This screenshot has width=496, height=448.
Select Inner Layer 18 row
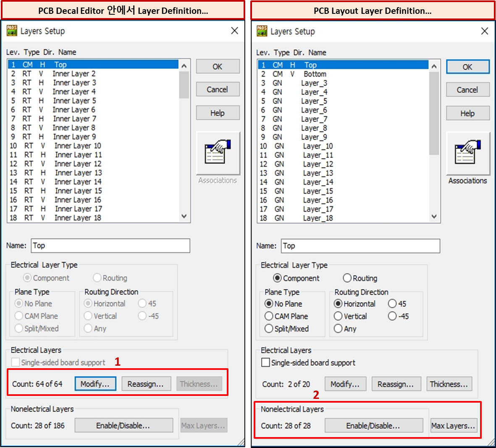[93, 217]
